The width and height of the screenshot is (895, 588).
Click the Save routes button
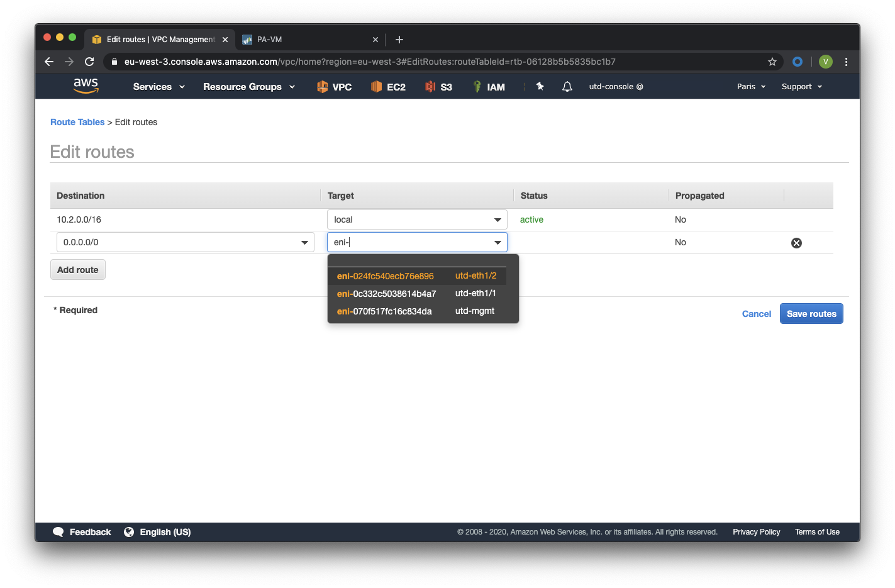click(x=811, y=314)
